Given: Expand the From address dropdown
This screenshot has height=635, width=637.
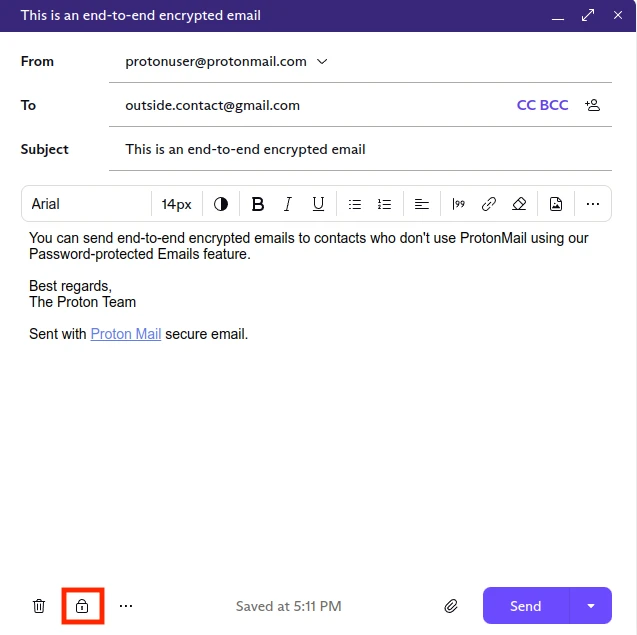Looking at the screenshot, I should tap(322, 61).
